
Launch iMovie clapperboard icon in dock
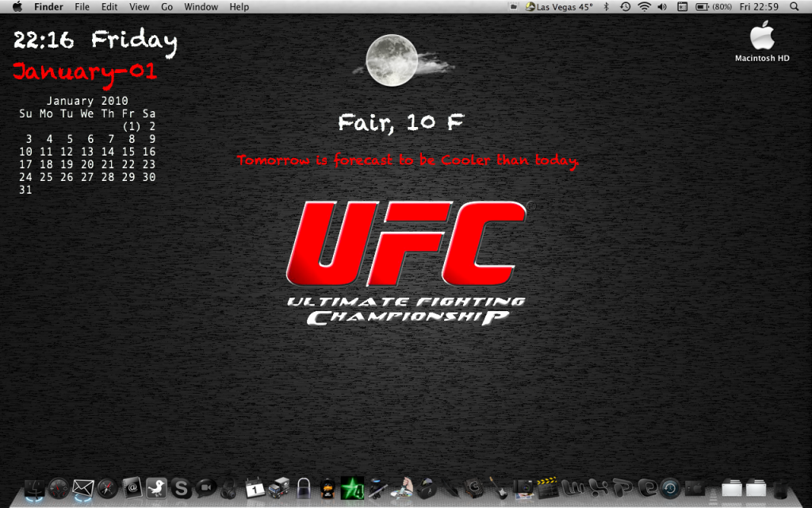(547, 487)
